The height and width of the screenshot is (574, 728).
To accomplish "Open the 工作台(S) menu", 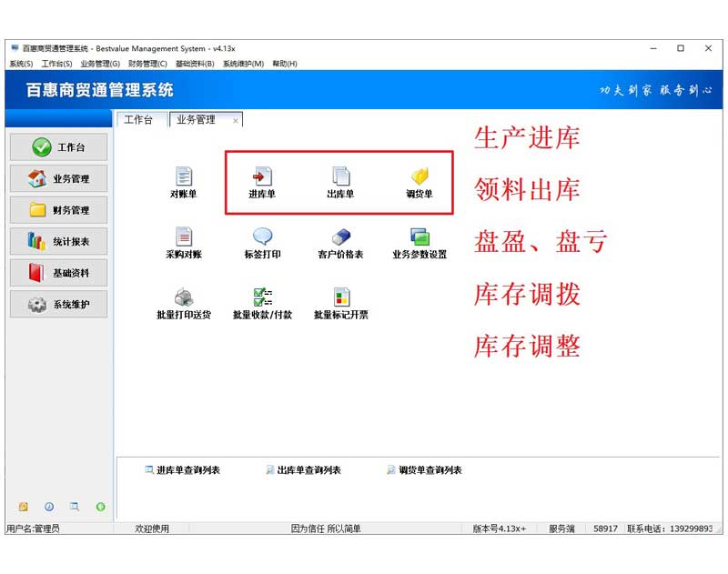I will click(56, 64).
